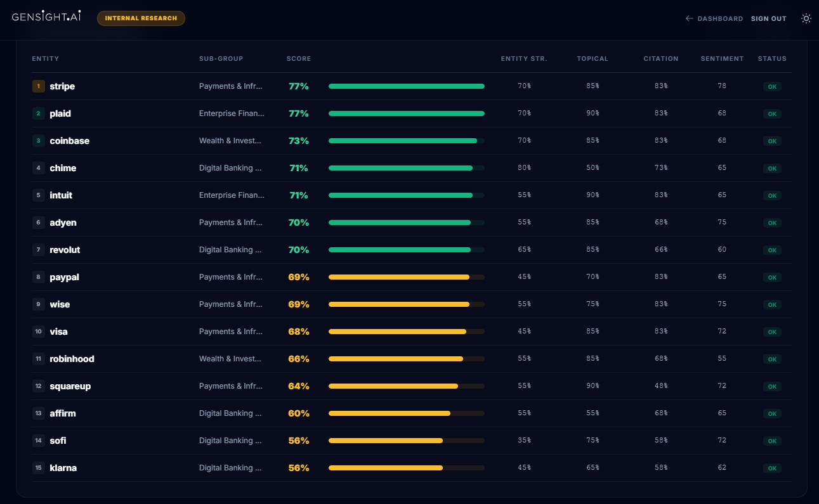The image size is (819, 504).
Task: Click rank 9 badge next to wise
Action: (x=38, y=304)
